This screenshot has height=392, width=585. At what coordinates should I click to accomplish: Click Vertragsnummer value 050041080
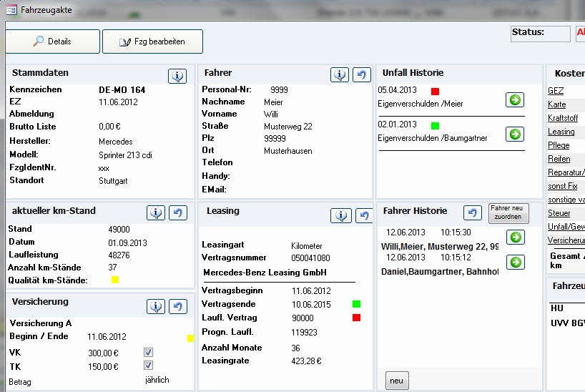310,258
